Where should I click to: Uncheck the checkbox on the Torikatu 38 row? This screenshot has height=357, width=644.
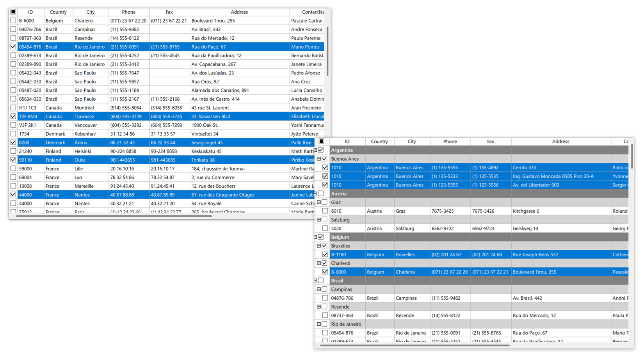click(x=13, y=160)
